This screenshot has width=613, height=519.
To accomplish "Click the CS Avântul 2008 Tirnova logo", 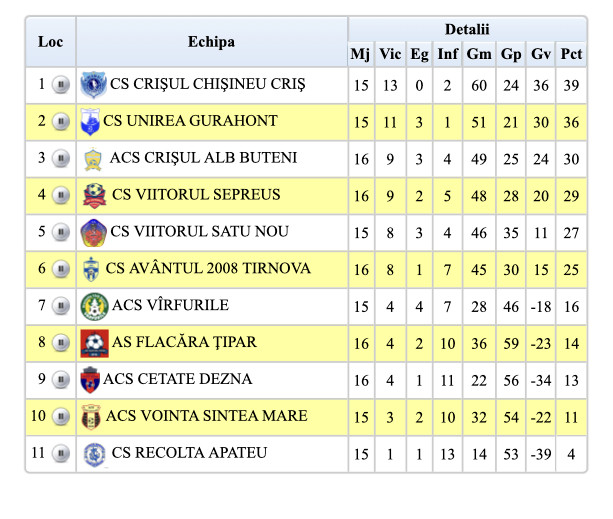I will [91, 269].
